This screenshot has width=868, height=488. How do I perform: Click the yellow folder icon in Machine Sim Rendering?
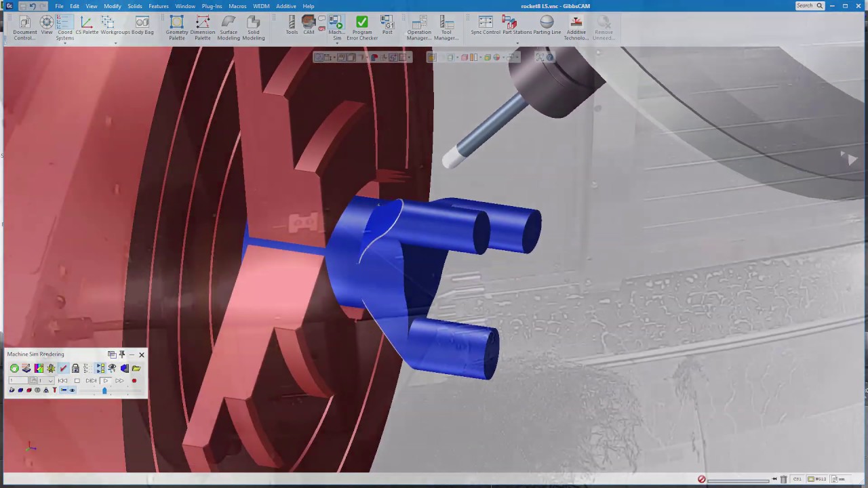pos(136,368)
